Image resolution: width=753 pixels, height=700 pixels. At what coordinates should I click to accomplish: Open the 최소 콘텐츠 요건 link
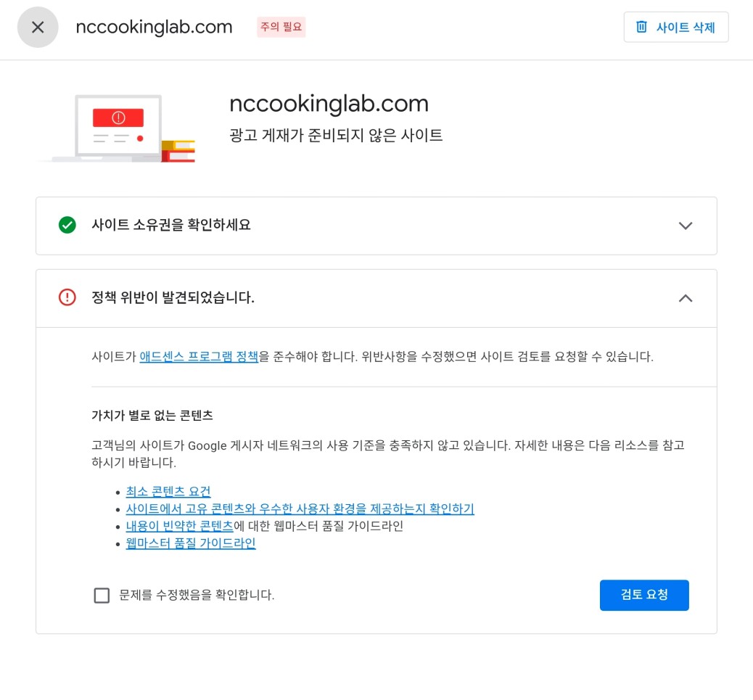point(168,491)
